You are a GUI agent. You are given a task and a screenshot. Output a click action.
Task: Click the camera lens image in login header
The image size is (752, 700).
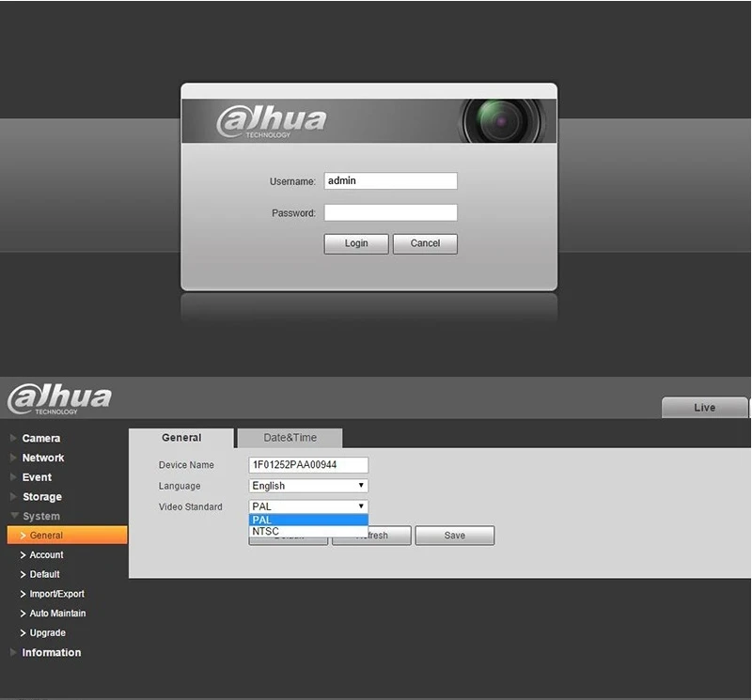(502, 121)
